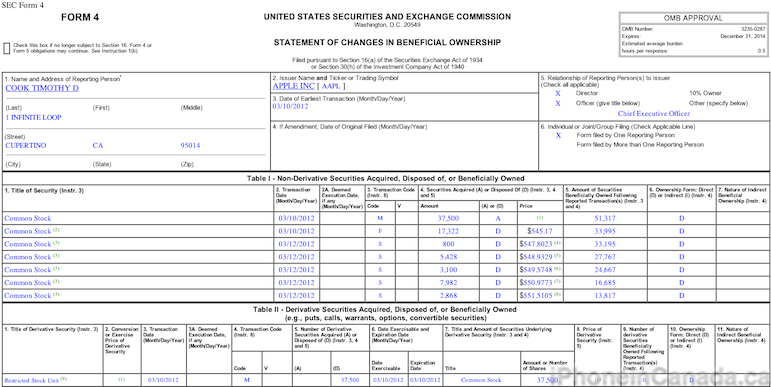Viewport: 771px width, 387px height.
Task: Select the 5,428 shares amount
Action: [448, 257]
